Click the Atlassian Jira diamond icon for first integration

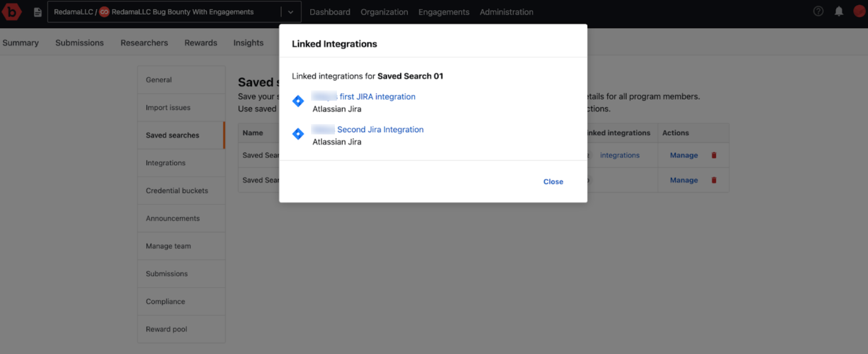click(x=299, y=101)
